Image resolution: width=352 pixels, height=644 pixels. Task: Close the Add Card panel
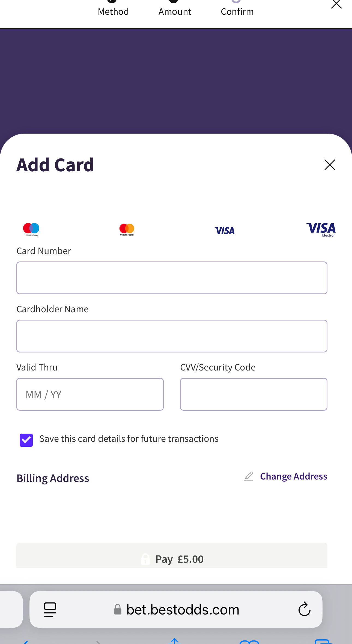click(x=330, y=165)
